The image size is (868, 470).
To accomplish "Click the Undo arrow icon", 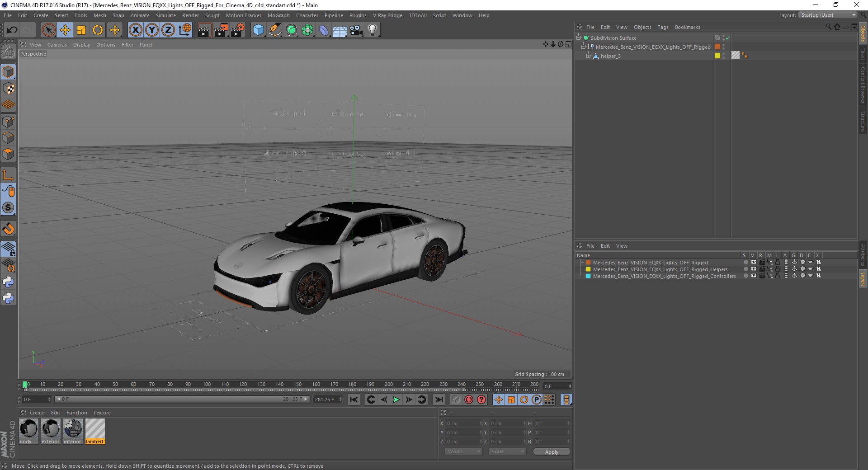I will pos(12,30).
